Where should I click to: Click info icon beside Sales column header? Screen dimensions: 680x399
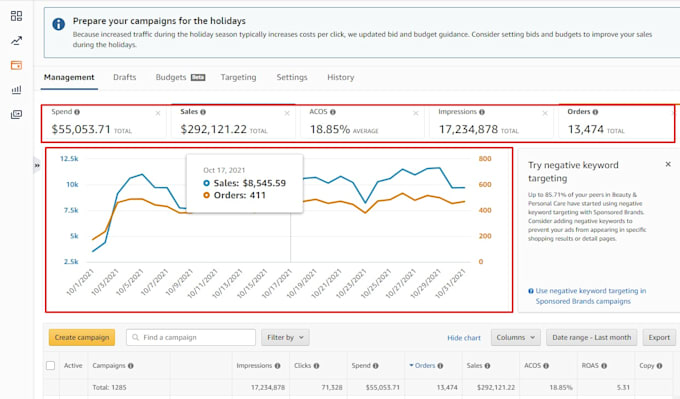click(487, 366)
